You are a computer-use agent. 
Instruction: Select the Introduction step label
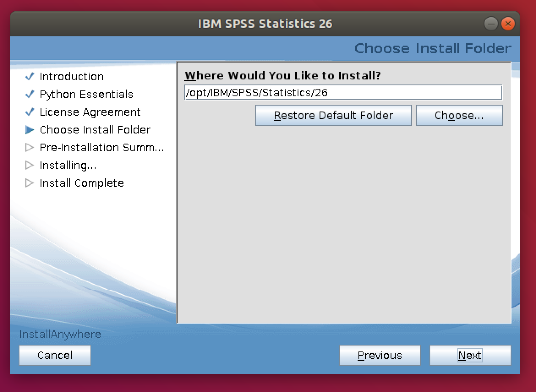71,76
